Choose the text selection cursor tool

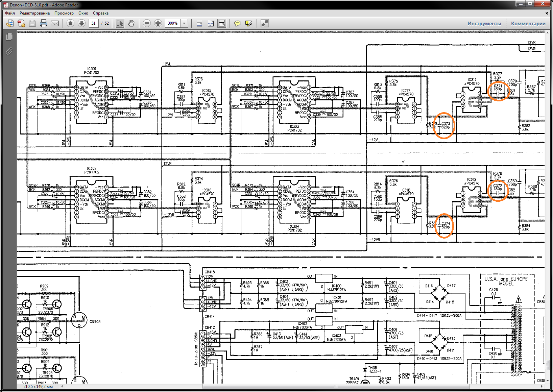tap(120, 23)
